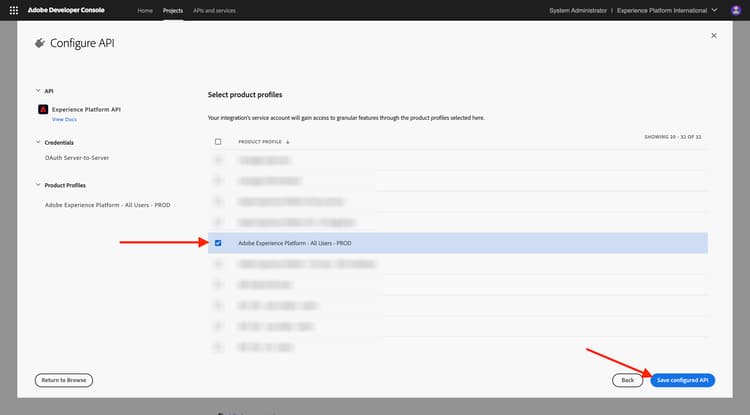Click Save configured API button
750x415 pixels.
coord(683,380)
